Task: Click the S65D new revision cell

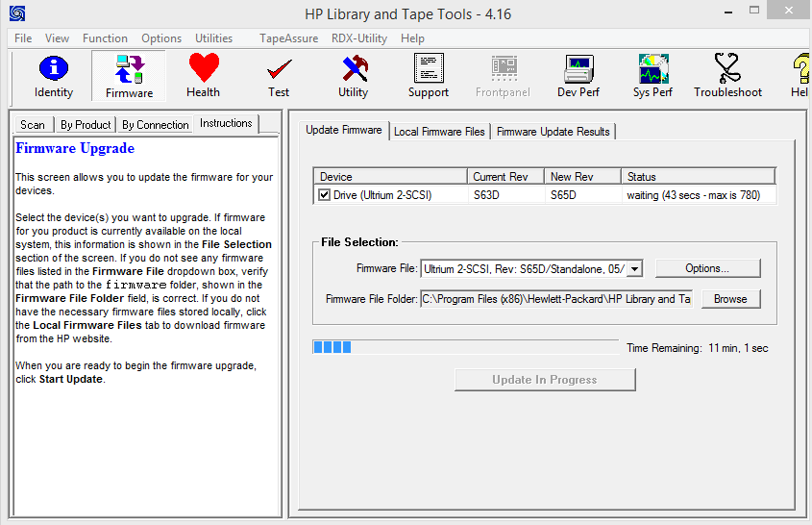Action: pos(563,195)
